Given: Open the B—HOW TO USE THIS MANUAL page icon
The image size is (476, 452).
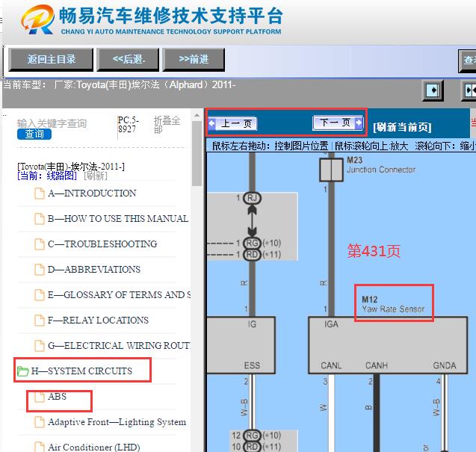Looking at the screenshot, I should tap(39, 219).
